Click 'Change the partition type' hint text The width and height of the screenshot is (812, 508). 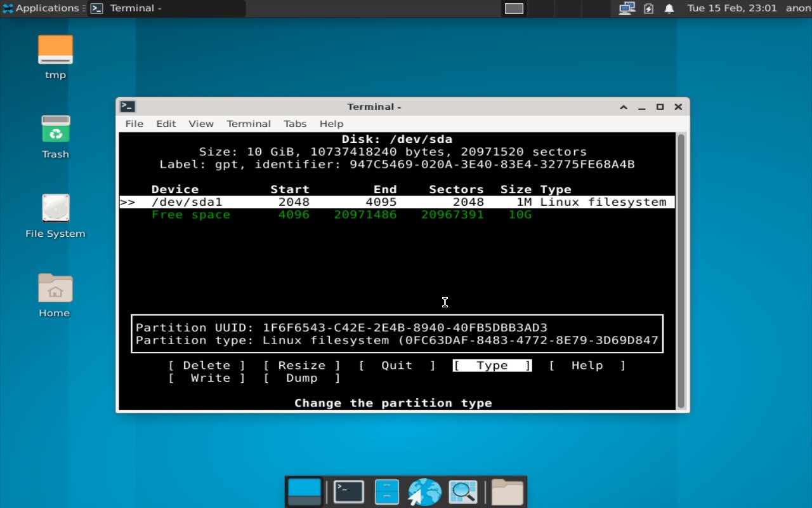(393, 403)
